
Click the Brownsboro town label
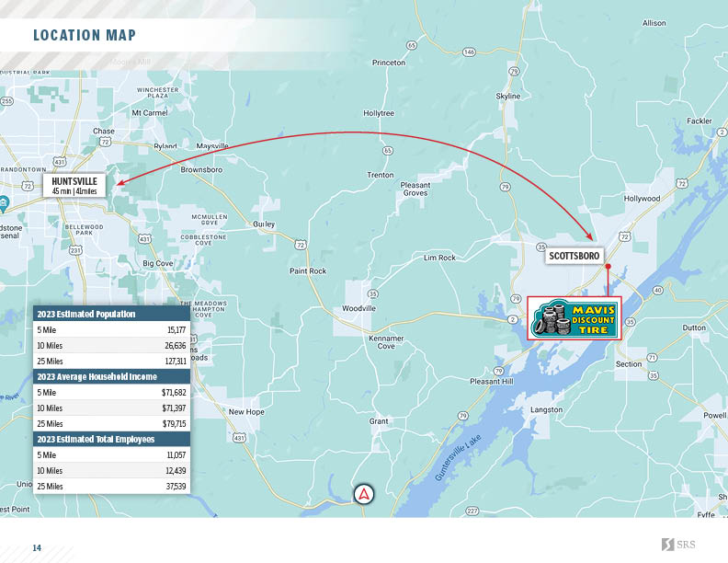(x=201, y=170)
